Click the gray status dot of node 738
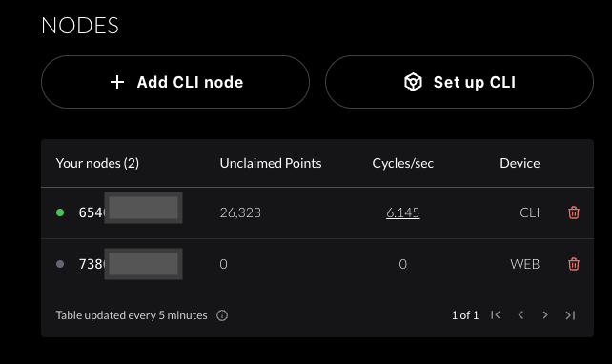The height and width of the screenshot is (364, 612). pos(60,264)
